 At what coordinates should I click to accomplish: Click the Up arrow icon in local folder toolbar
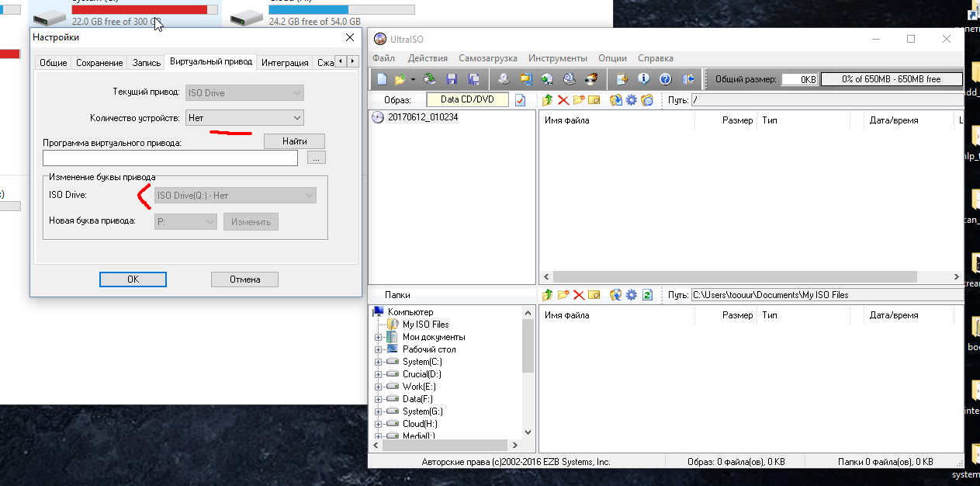click(548, 295)
